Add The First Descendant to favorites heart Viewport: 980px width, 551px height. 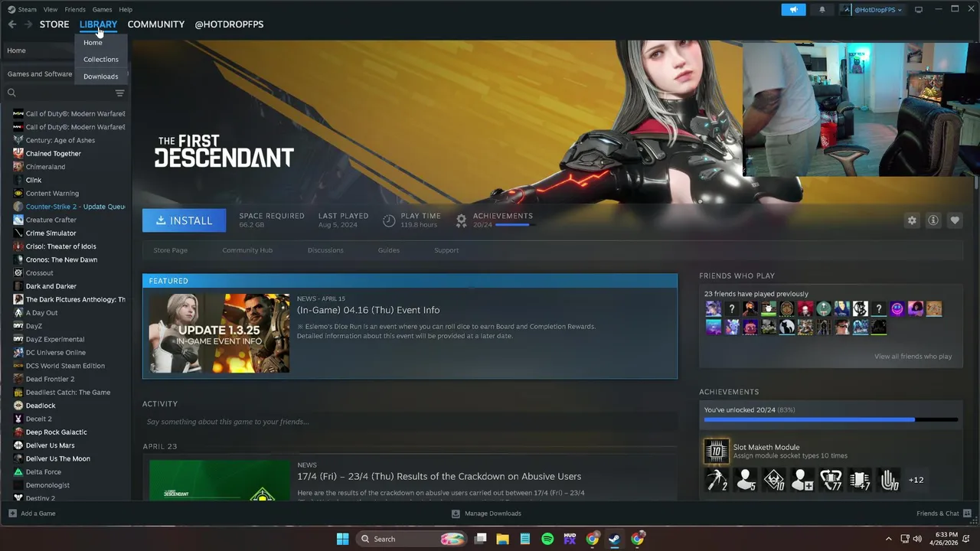(x=955, y=220)
